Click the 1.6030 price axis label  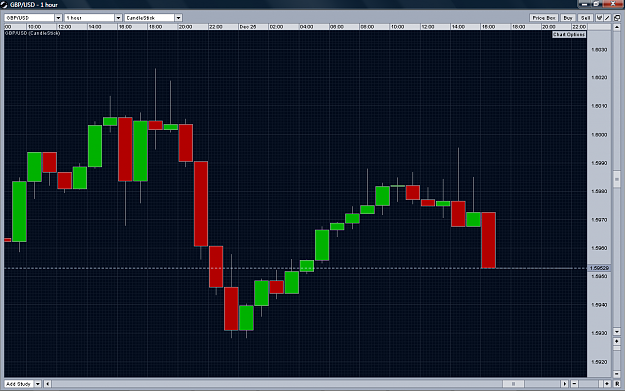click(x=599, y=50)
